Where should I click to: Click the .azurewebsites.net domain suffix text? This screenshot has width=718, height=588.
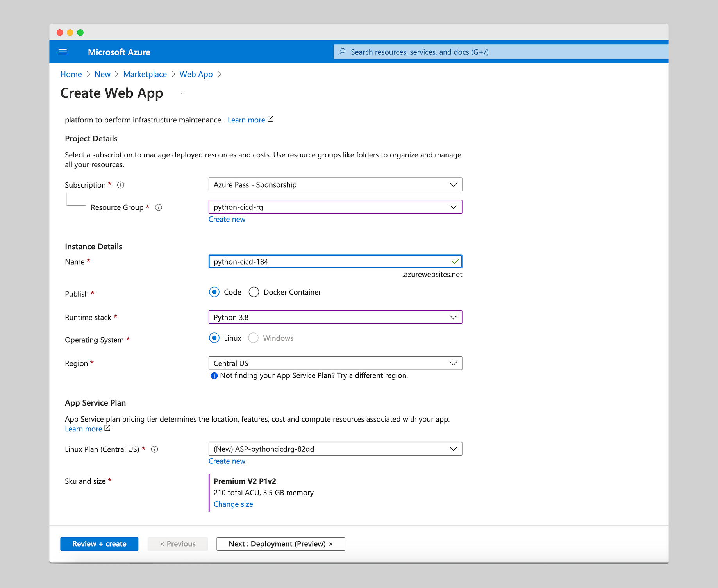click(x=432, y=275)
